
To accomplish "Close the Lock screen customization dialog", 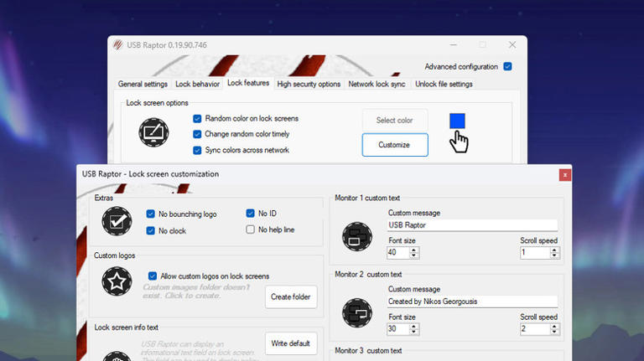I will (565, 175).
